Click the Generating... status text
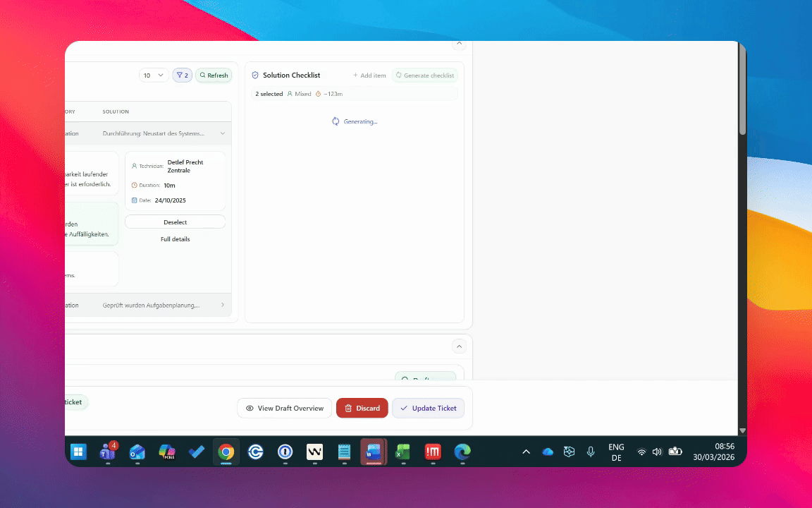Viewport: 812px width, 508px height. point(360,121)
